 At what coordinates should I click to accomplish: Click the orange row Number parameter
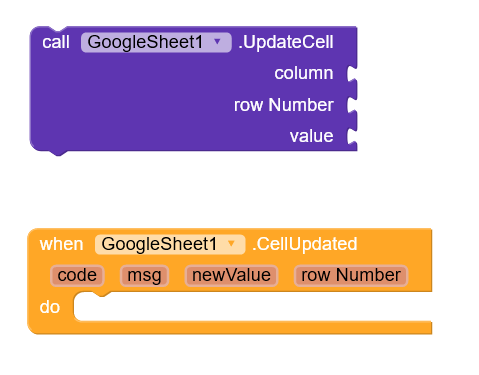[351, 276]
